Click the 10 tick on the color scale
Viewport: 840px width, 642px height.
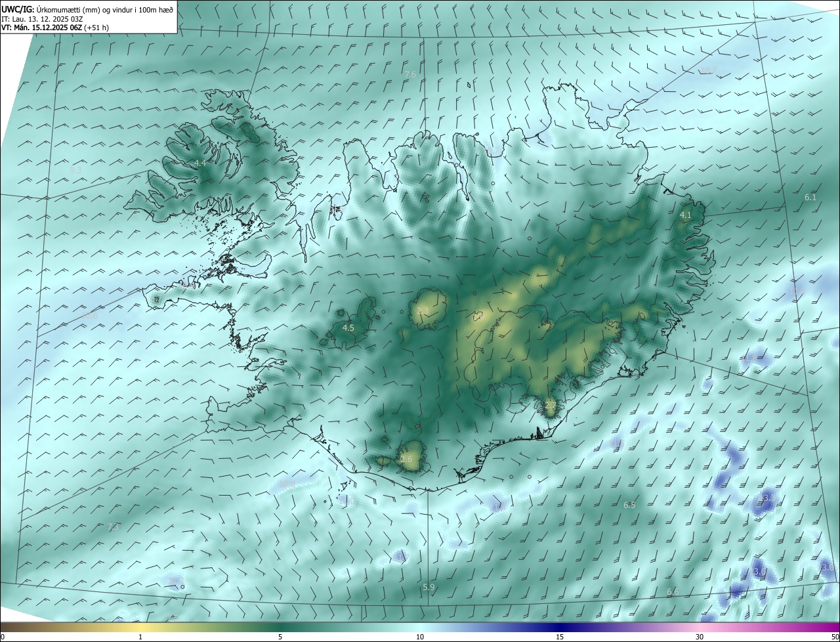[x=420, y=637]
